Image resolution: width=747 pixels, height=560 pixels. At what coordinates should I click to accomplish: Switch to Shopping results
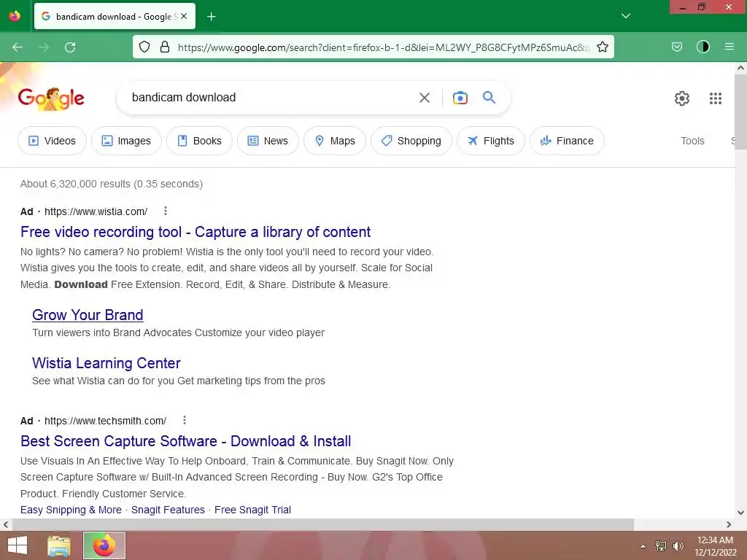click(x=411, y=141)
